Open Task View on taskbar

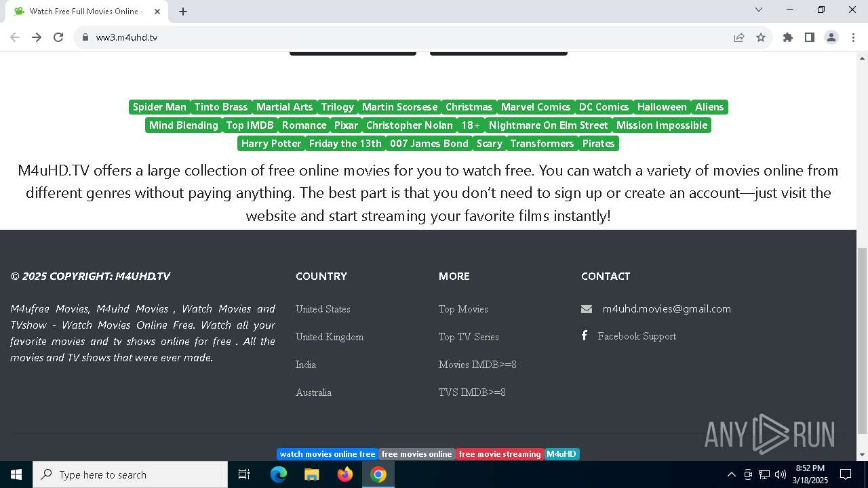[x=244, y=474]
